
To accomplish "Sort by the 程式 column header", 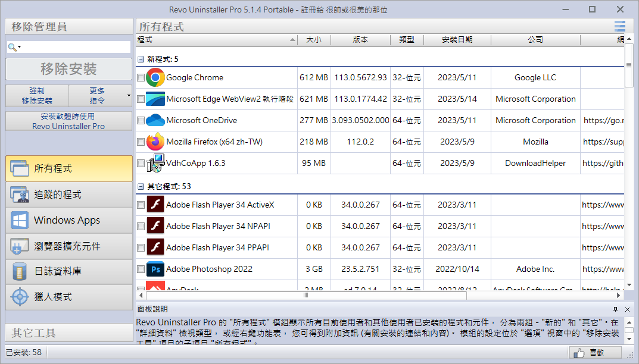I will (216, 39).
